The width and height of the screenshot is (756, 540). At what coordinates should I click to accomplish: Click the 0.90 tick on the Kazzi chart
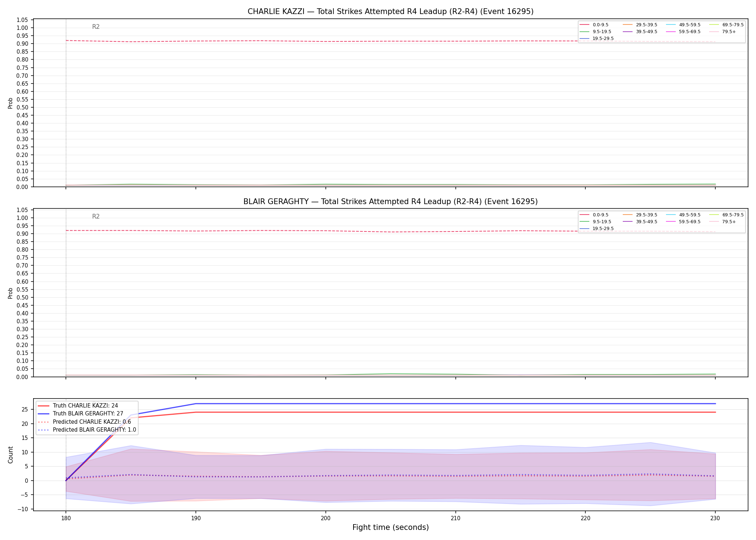(22, 44)
